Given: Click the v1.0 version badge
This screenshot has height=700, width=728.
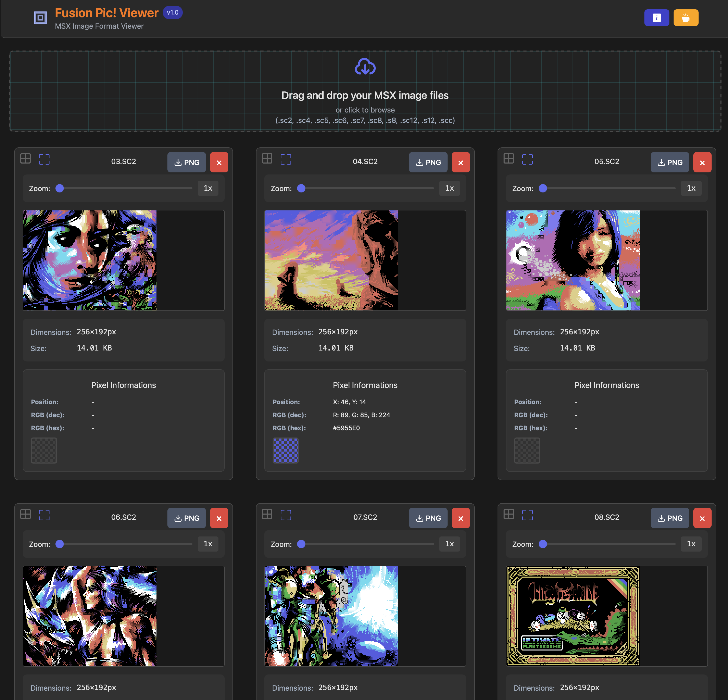Looking at the screenshot, I should 173,13.
